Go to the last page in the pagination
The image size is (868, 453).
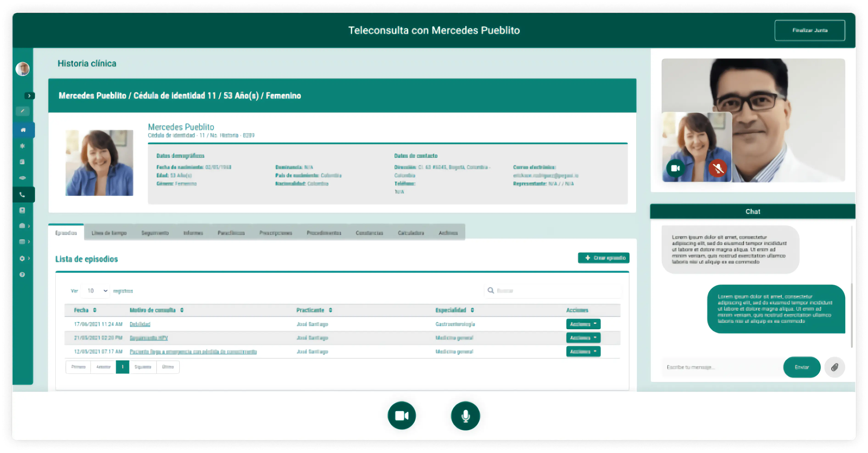point(168,367)
